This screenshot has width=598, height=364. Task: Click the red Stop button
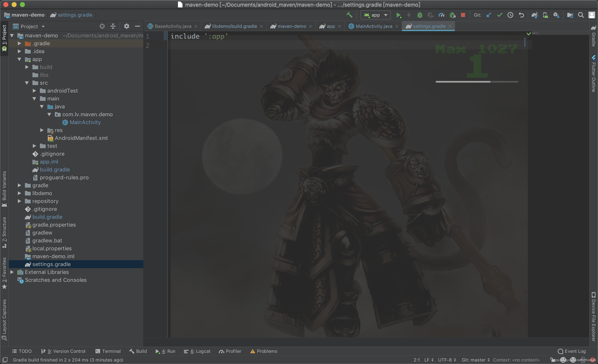[x=463, y=15]
